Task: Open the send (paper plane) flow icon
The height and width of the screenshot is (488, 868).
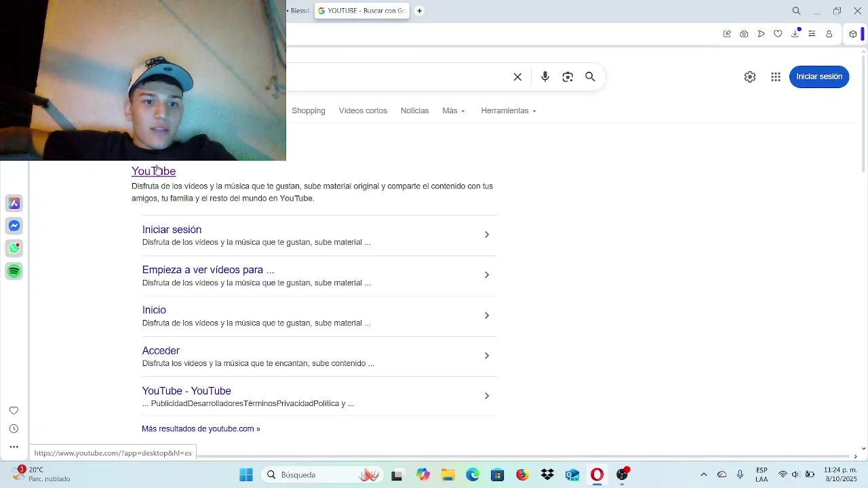Action: [761, 34]
